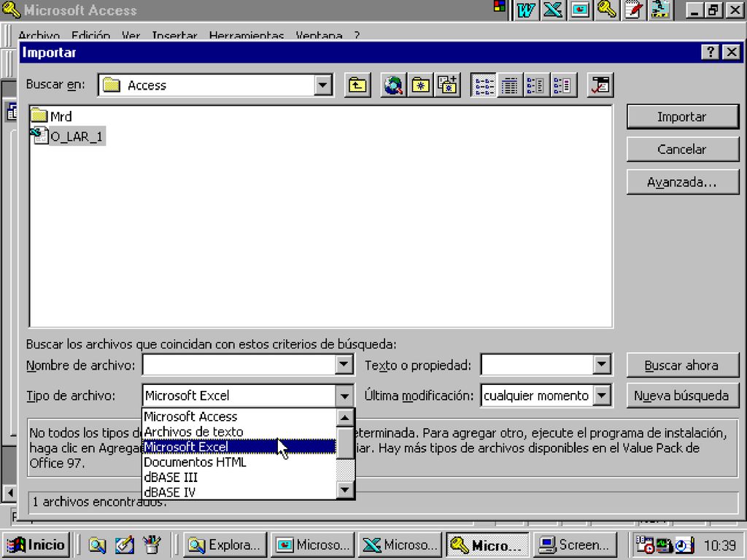
Task: Launch Excel from Office shortcut bar
Action: (553, 10)
